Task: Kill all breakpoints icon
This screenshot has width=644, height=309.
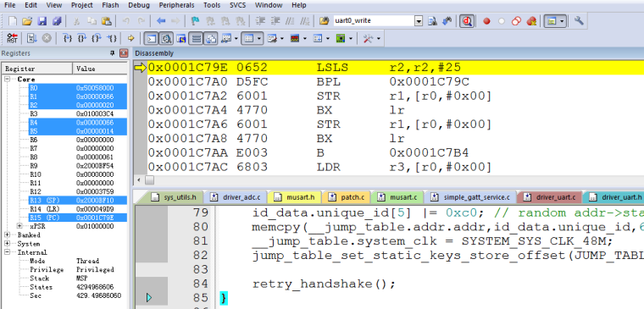Action: 531,21
